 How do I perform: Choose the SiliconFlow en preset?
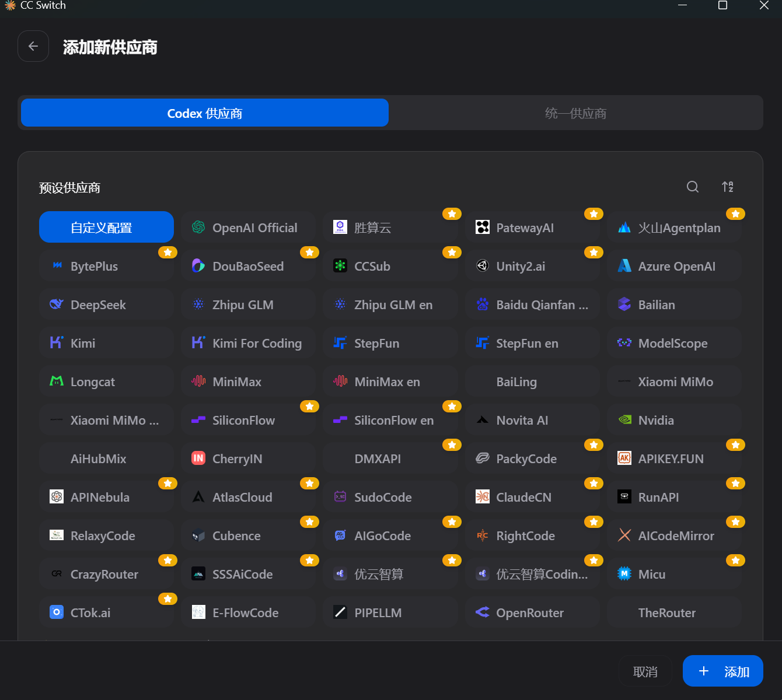tap(390, 419)
